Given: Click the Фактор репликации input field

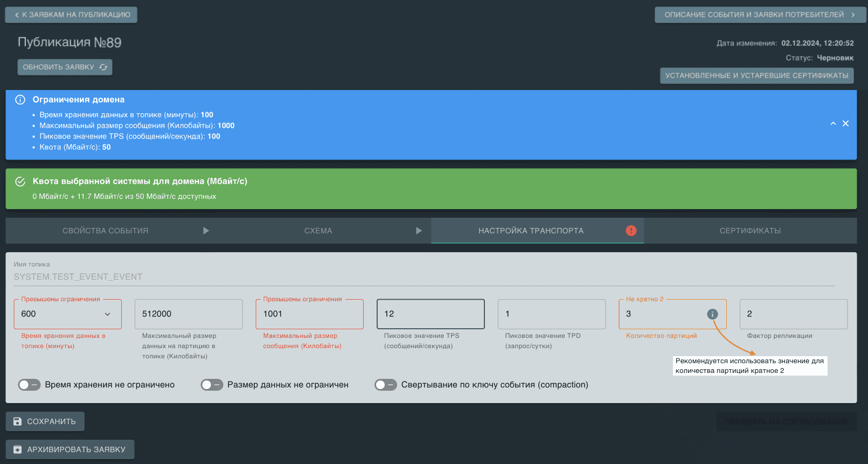Looking at the screenshot, I should tap(793, 314).
